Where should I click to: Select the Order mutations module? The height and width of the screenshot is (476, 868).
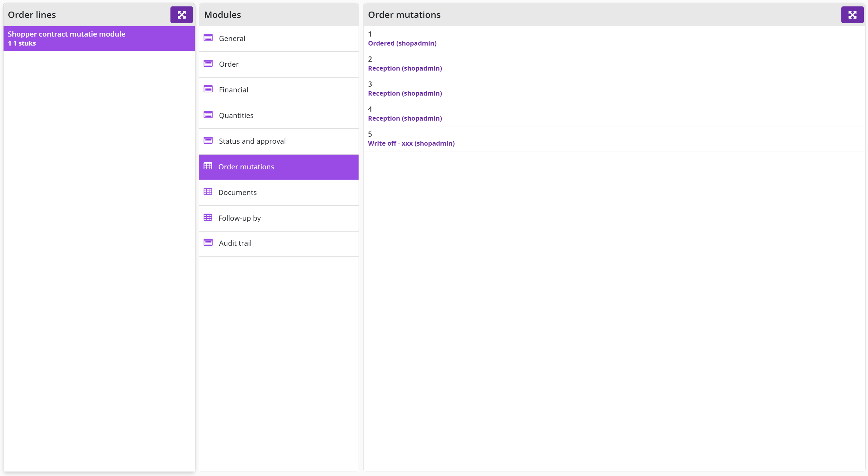(x=279, y=167)
